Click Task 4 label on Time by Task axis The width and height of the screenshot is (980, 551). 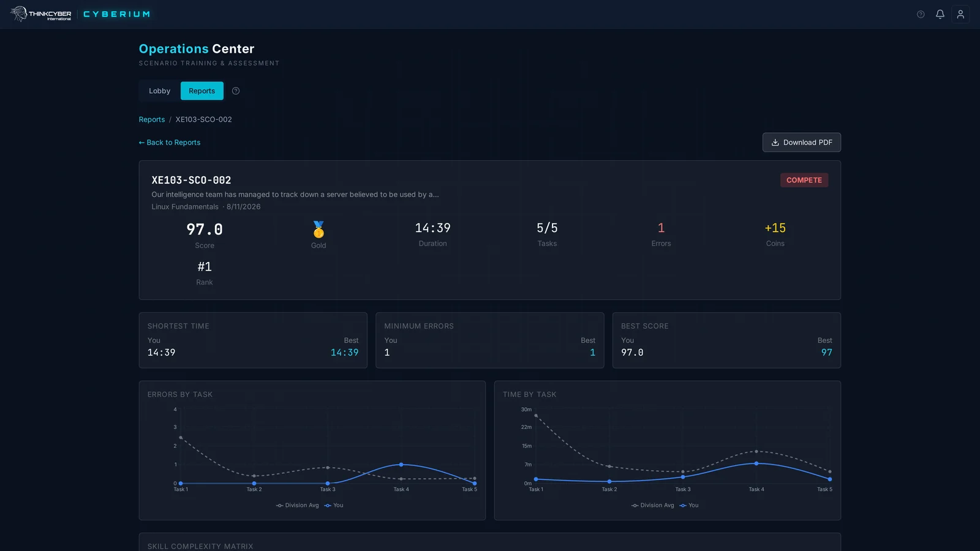[756, 489]
